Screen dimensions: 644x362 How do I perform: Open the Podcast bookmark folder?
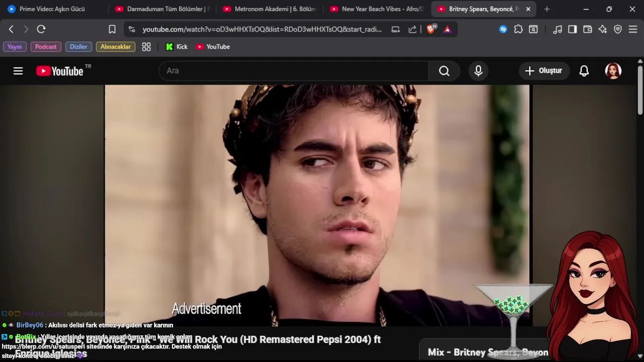[x=46, y=47]
